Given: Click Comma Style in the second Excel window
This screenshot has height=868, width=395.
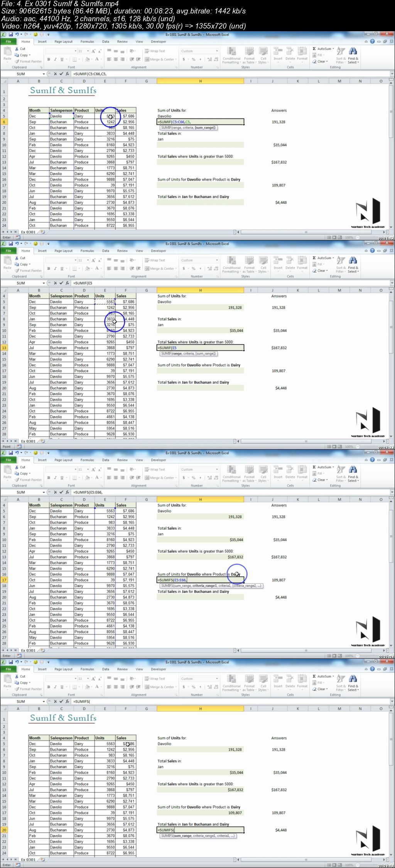Looking at the screenshot, I should pyautogui.click(x=200, y=269).
